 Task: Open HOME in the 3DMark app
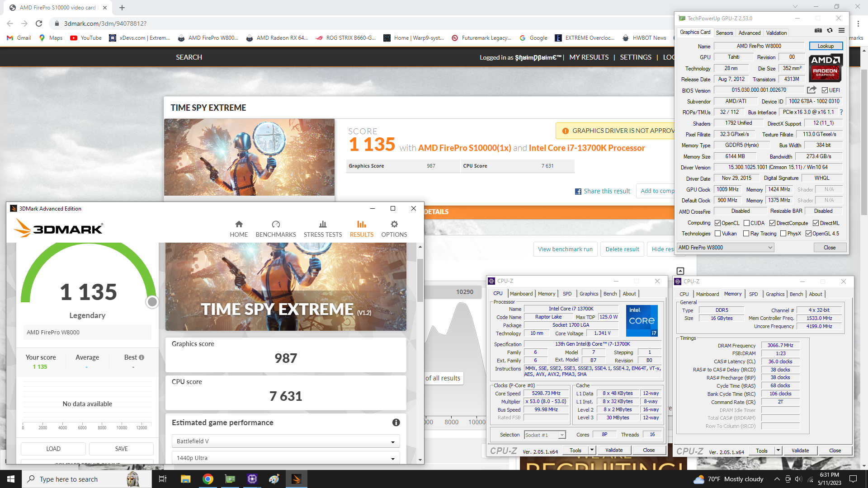coord(239,229)
